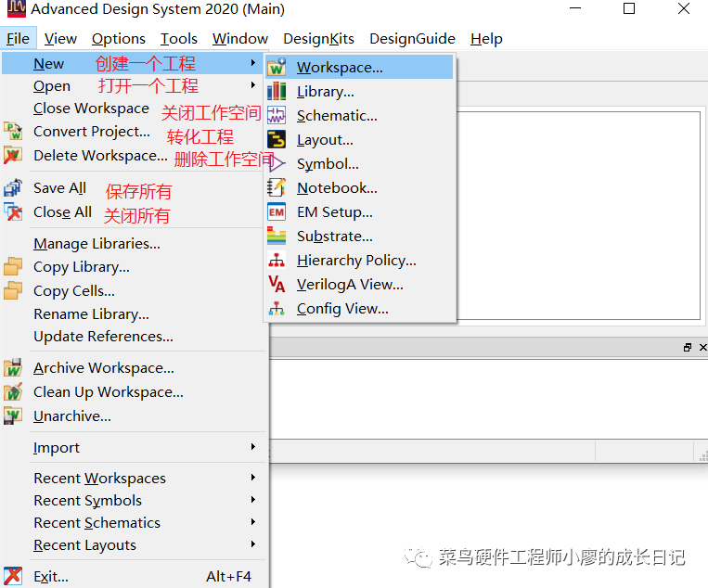Maximize the ADS main window
Screen dimensions: 708x588
coord(629,8)
